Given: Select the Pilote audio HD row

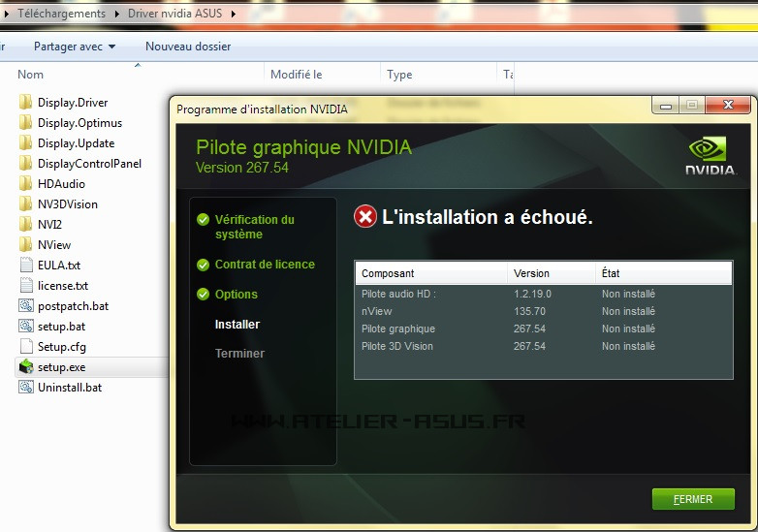Looking at the screenshot, I should click(544, 294).
